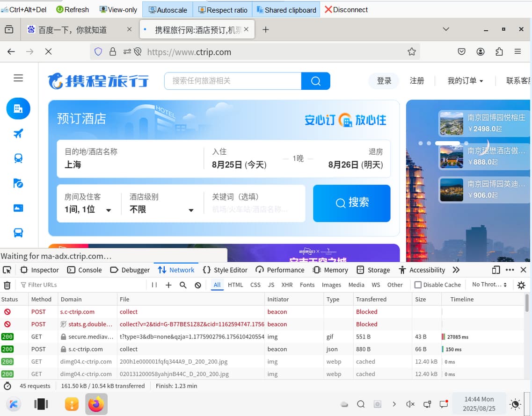Click the hamburger menu on Ctrip sidebar
The height and width of the screenshot is (416, 532).
(x=18, y=78)
